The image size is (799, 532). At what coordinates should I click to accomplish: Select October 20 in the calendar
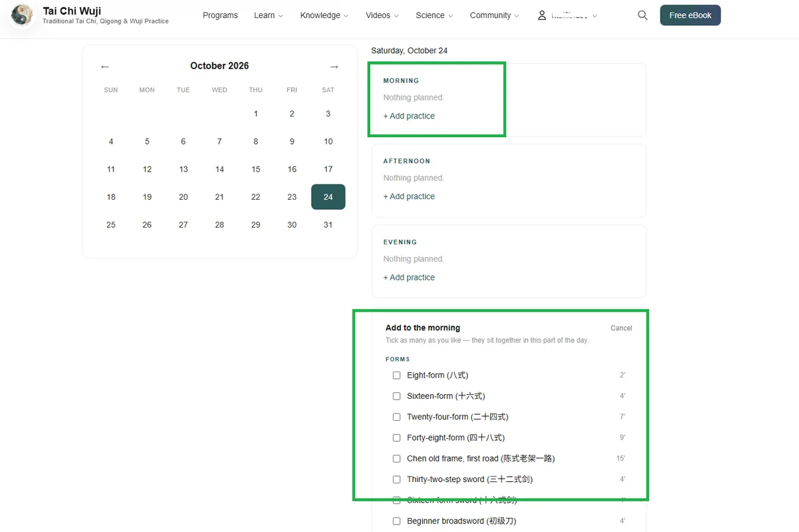pos(183,197)
